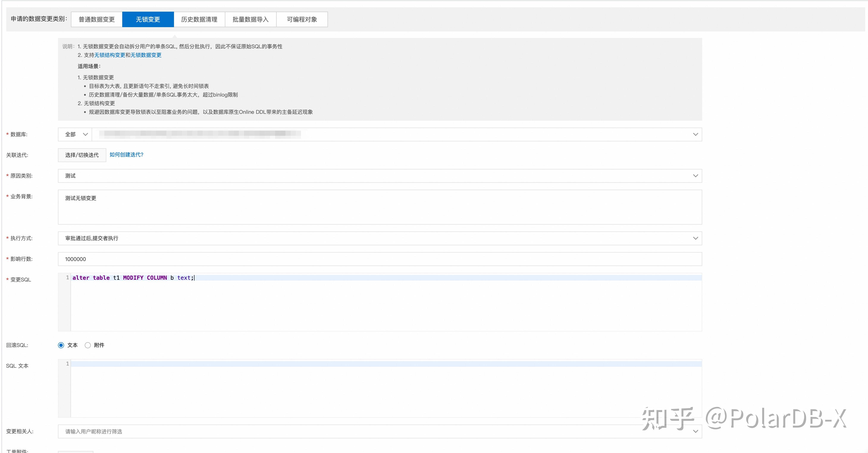Image resolution: width=868 pixels, height=453 pixels.
Task: Expand the 原因类别 dropdown showing 测试
Action: pyautogui.click(x=380, y=176)
